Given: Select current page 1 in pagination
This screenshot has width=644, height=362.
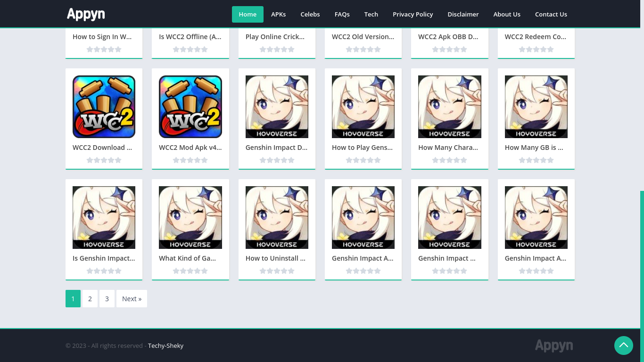Looking at the screenshot, I should (73, 298).
